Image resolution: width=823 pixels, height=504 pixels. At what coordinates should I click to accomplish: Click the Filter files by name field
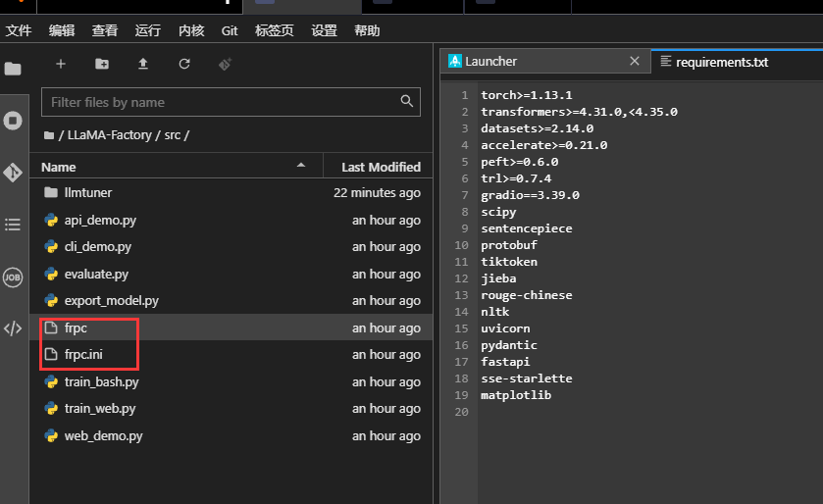[221, 102]
